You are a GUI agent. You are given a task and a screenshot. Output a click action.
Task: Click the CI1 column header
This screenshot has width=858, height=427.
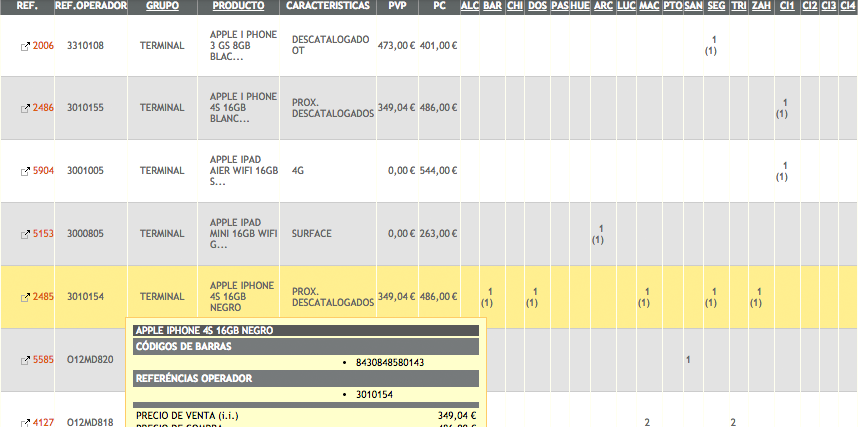tap(787, 6)
